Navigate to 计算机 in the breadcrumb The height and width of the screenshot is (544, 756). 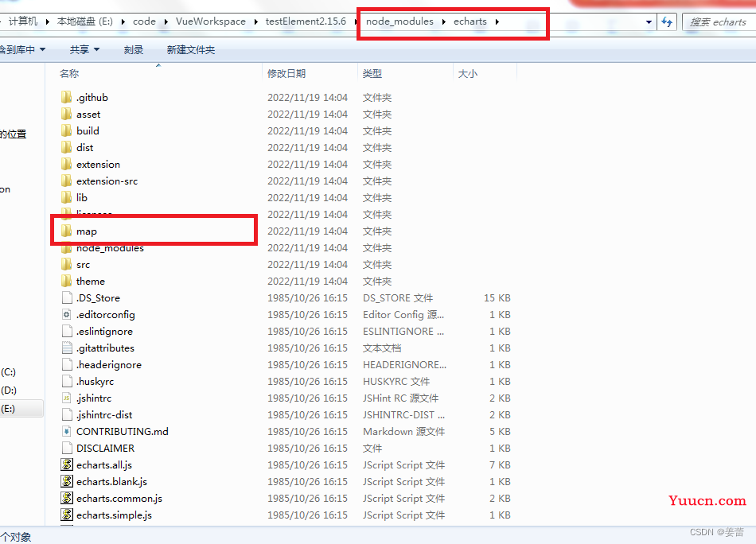(22, 21)
